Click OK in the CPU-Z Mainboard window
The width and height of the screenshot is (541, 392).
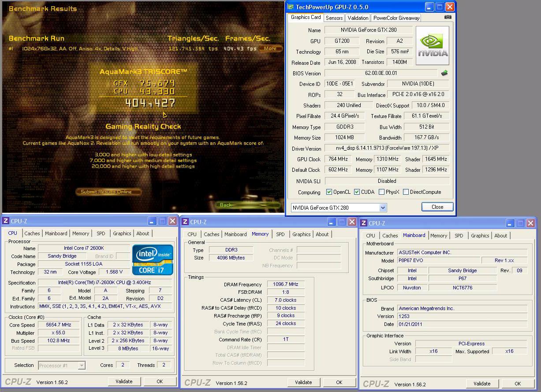pyautogui.click(x=518, y=384)
